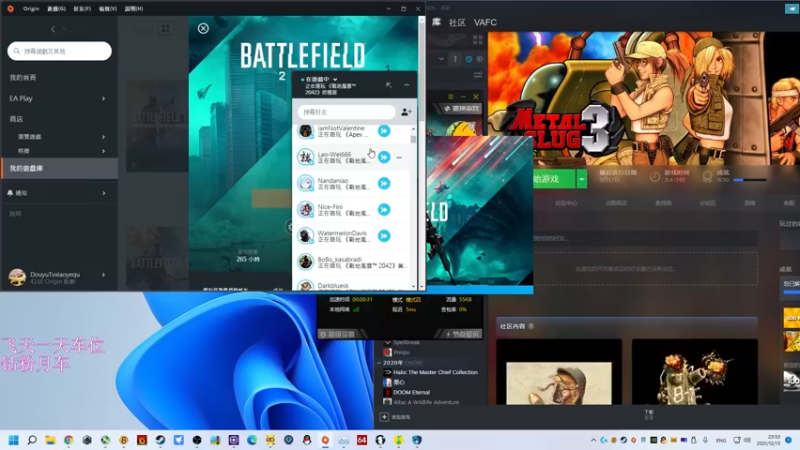Open Halo: The Master Chief Collection in Steam list

coord(435,372)
